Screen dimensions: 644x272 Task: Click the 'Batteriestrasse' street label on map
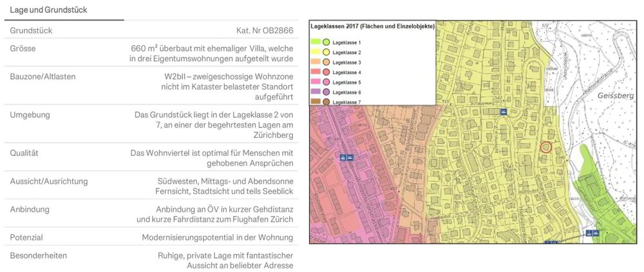[x=598, y=81]
